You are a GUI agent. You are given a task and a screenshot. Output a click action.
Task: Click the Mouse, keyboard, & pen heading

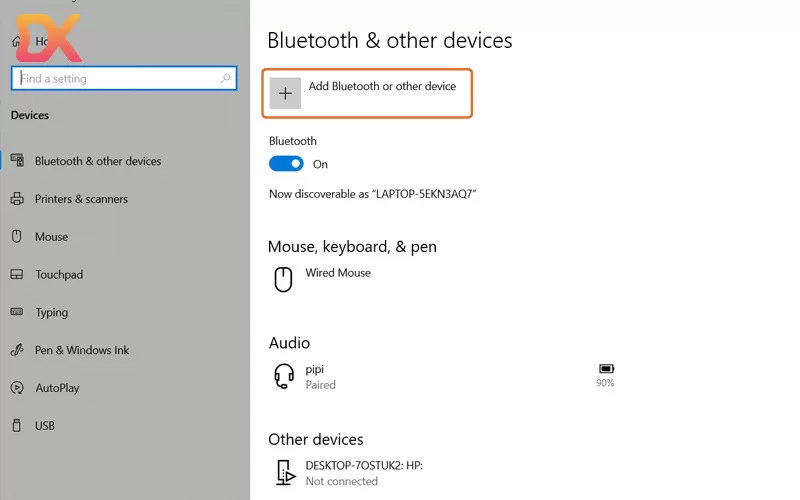pyautogui.click(x=352, y=247)
